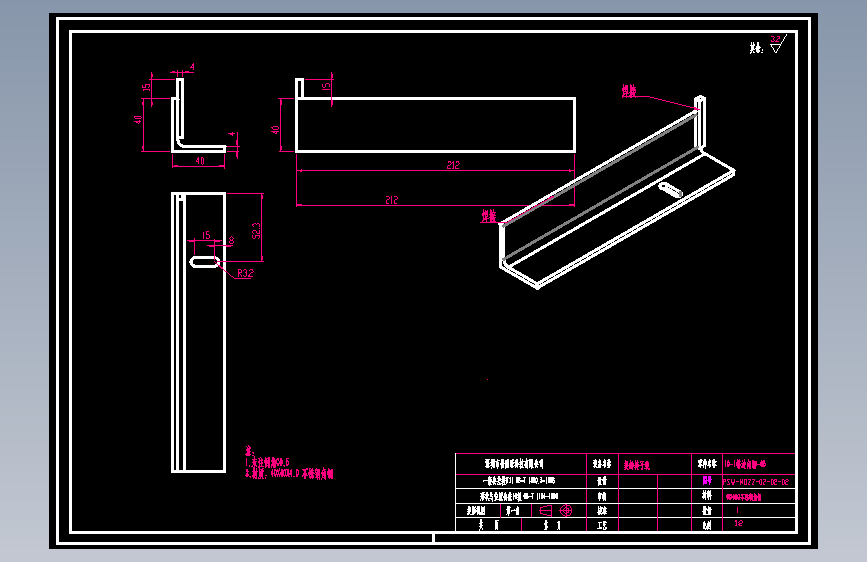The height and width of the screenshot is (562, 867).
Task: Select the 15 dimension above the slot
Action: (x=206, y=236)
